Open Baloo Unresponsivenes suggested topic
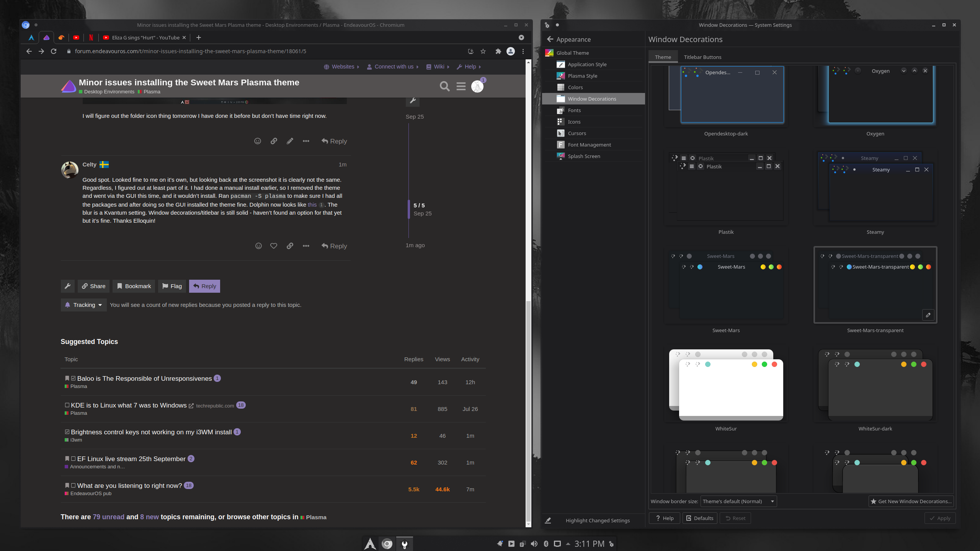The width and height of the screenshot is (980, 551). click(144, 378)
